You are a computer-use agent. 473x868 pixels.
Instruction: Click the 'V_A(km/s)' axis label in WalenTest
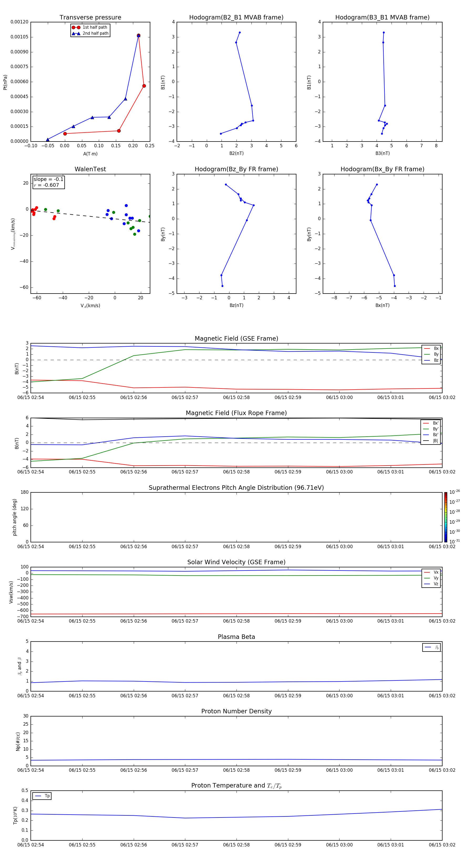pyautogui.click(x=90, y=306)
